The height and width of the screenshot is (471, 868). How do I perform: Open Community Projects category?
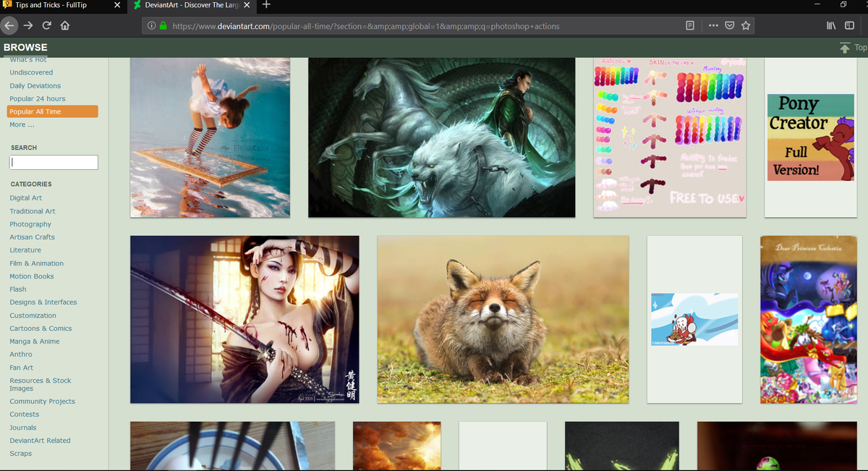click(x=43, y=402)
